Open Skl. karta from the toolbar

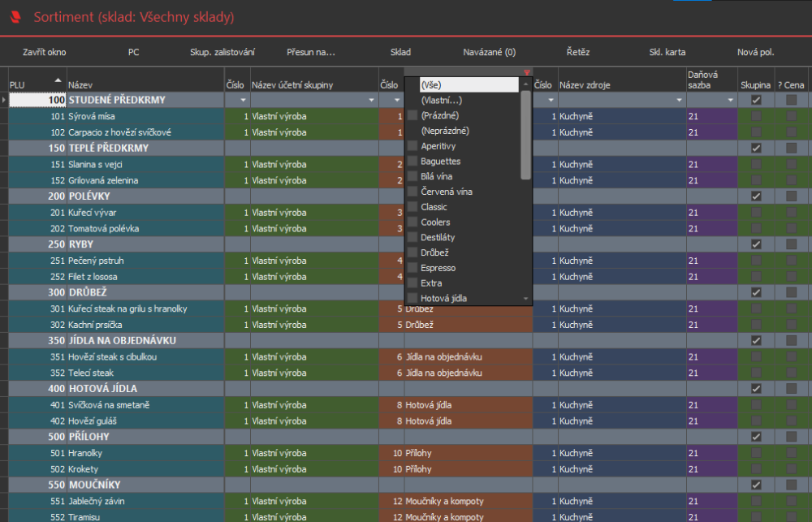667,52
